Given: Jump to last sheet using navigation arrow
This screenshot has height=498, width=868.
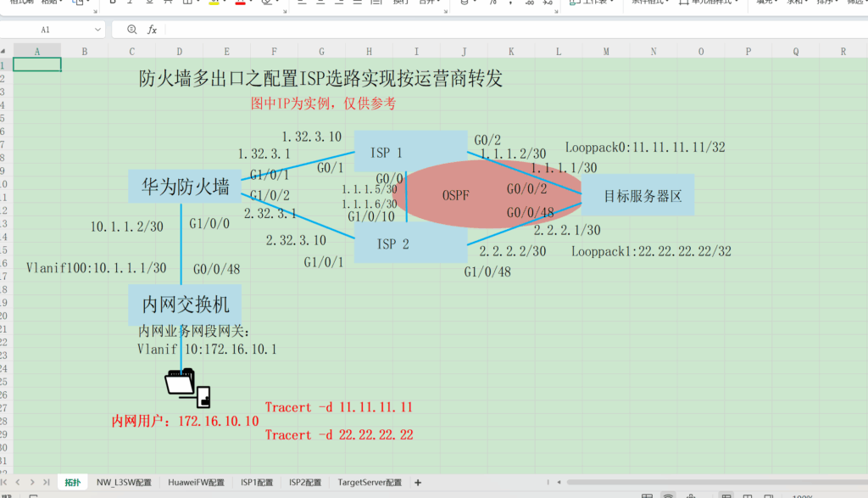Looking at the screenshot, I should [x=46, y=482].
